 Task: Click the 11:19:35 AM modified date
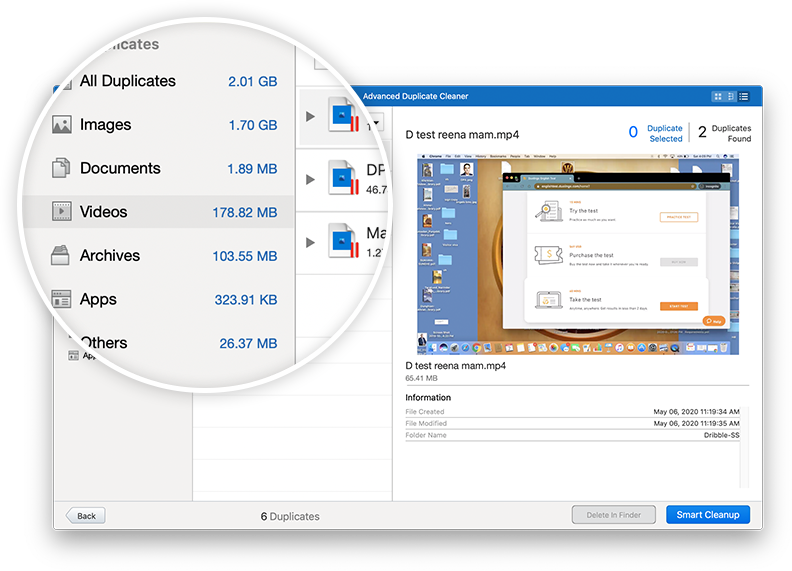pos(696,423)
